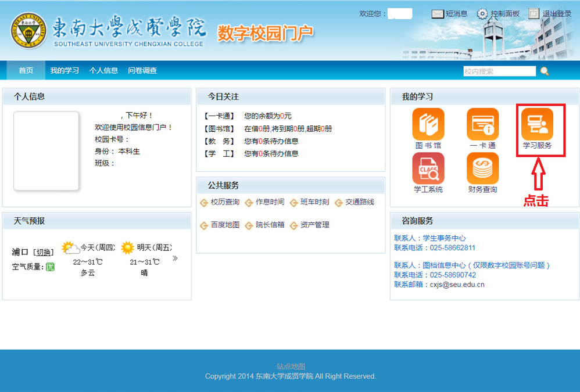
Task: Click the 校内搜索 search field
Action: coord(499,71)
